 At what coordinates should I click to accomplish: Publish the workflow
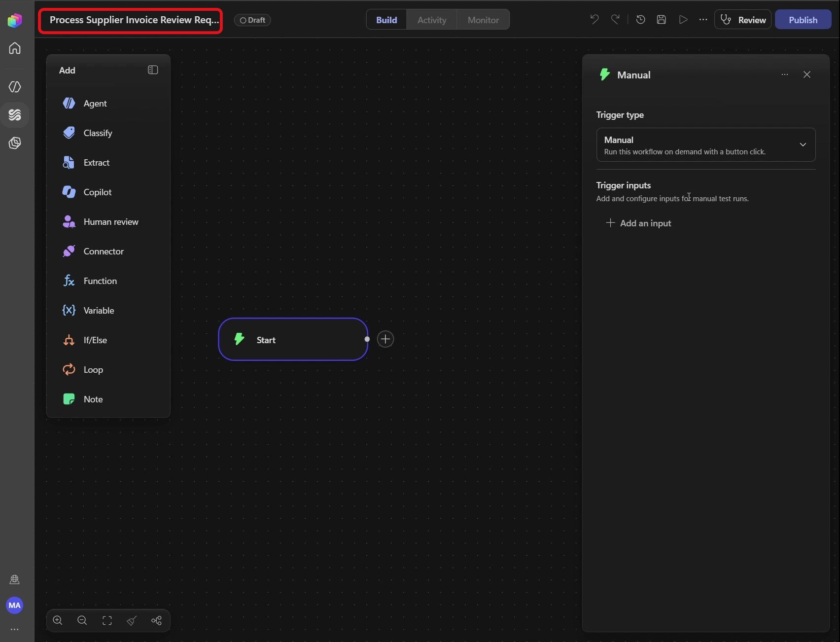click(x=803, y=20)
